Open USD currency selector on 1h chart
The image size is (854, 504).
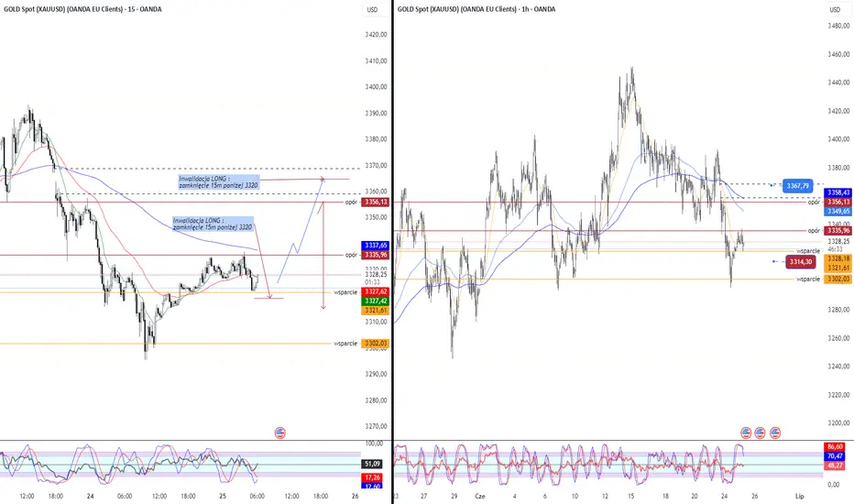pos(835,9)
